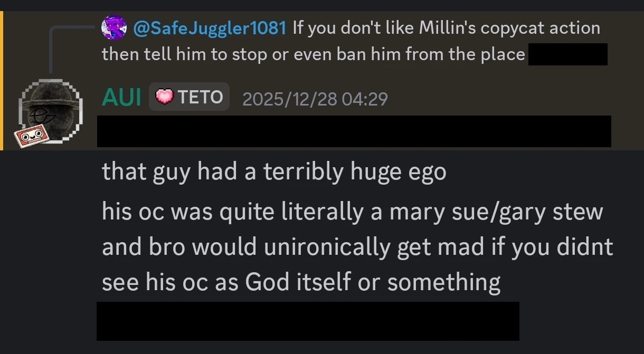644x354 pixels.
Task: Click the small avatar beside @SafeJuggler1081
Action: coord(114,27)
